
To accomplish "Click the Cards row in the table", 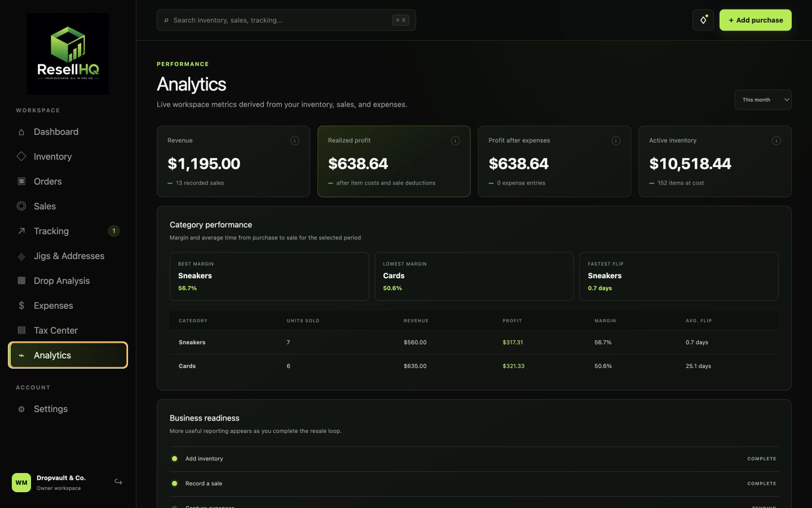I will click(x=474, y=366).
